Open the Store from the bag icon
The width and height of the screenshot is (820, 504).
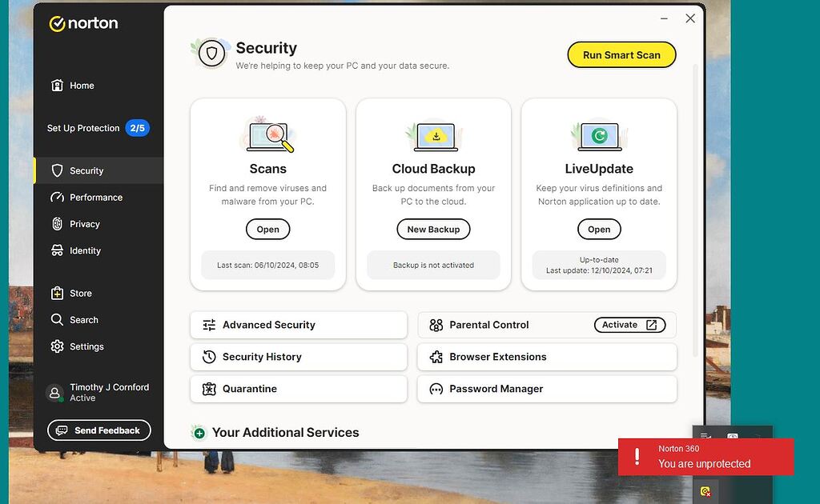[57, 293]
